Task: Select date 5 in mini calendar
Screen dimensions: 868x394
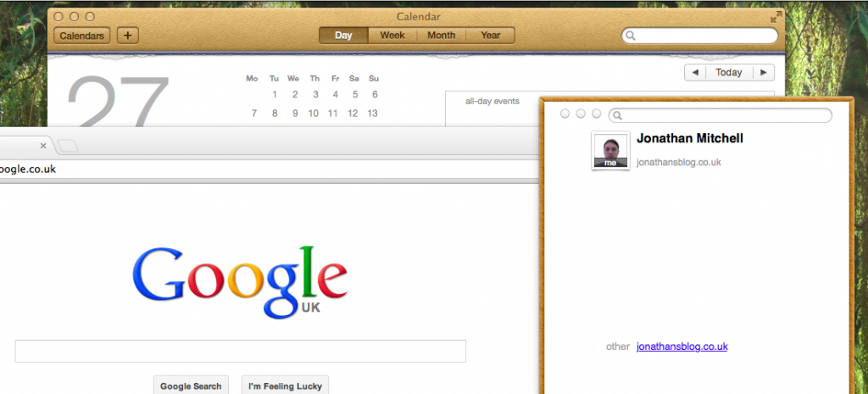Action: coord(355,95)
